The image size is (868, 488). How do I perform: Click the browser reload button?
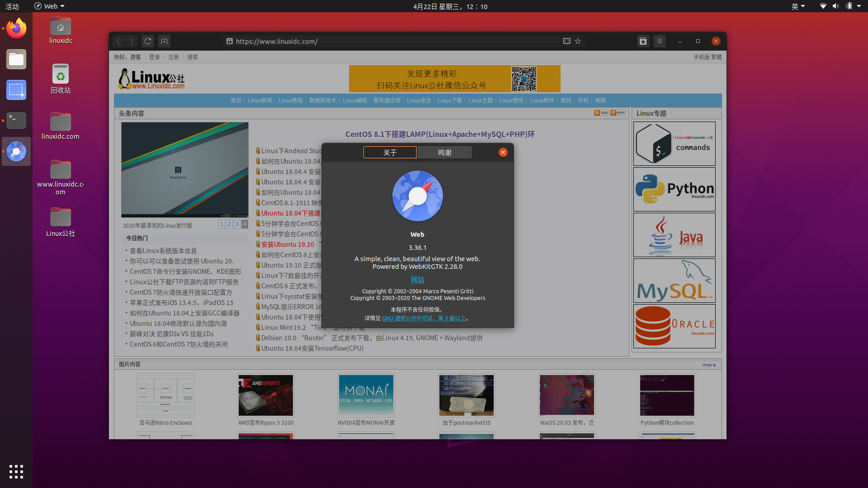click(x=147, y=41)
